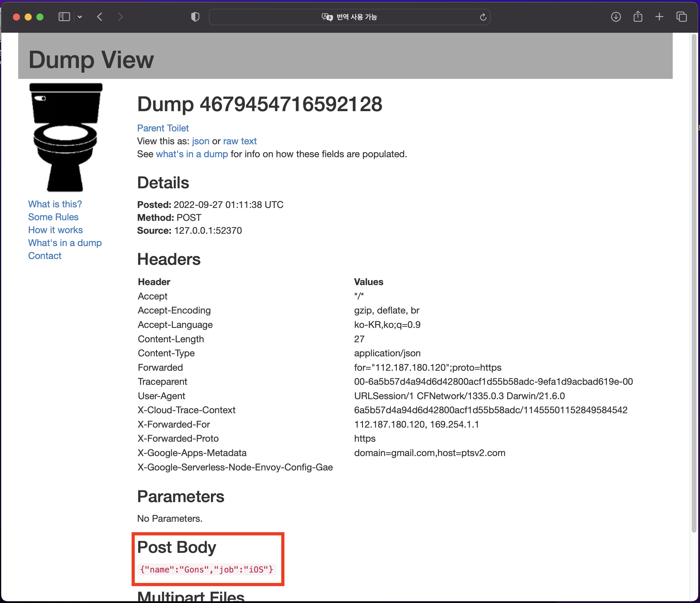The width and height of the screenshot is (700, 603).
Task: Open the privacy report shield icon
Action: click(195, 17)
